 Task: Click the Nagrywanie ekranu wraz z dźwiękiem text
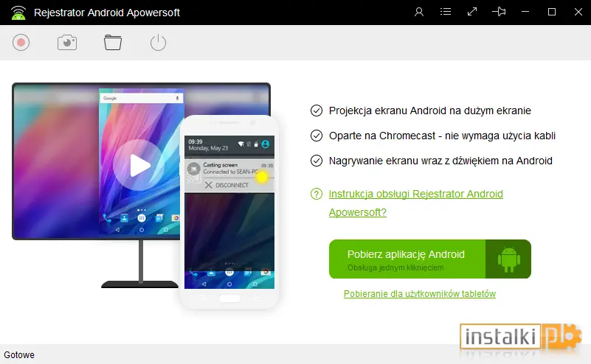pyautogui.click(x=440, y=161)
